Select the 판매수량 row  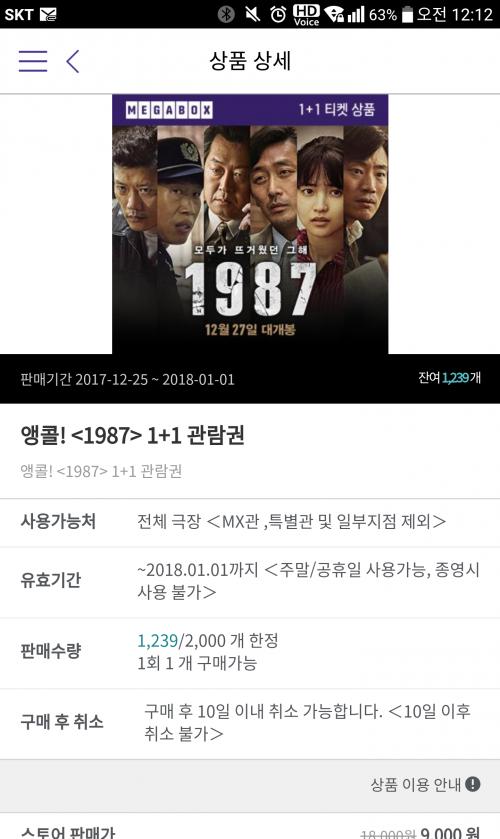[250, 652]
